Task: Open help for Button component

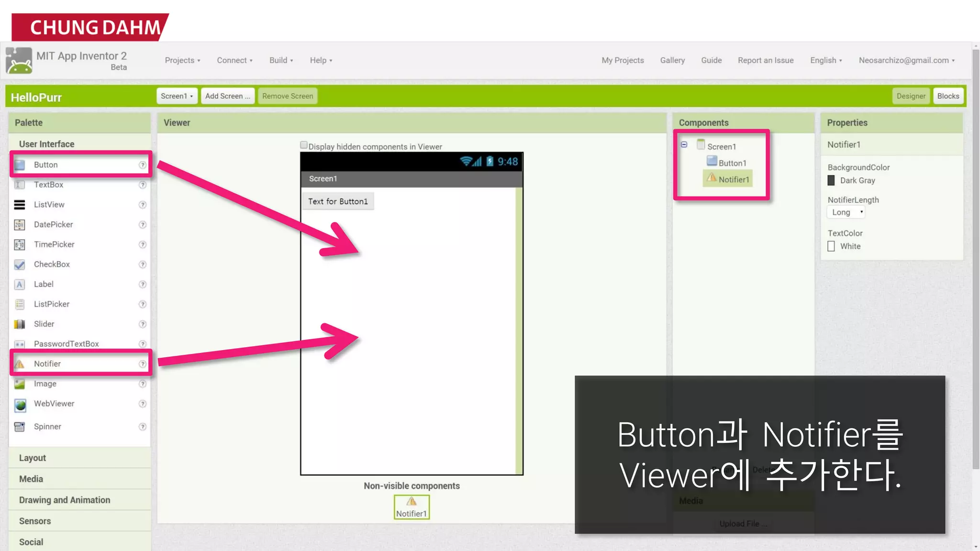Action: pos(143,165)
